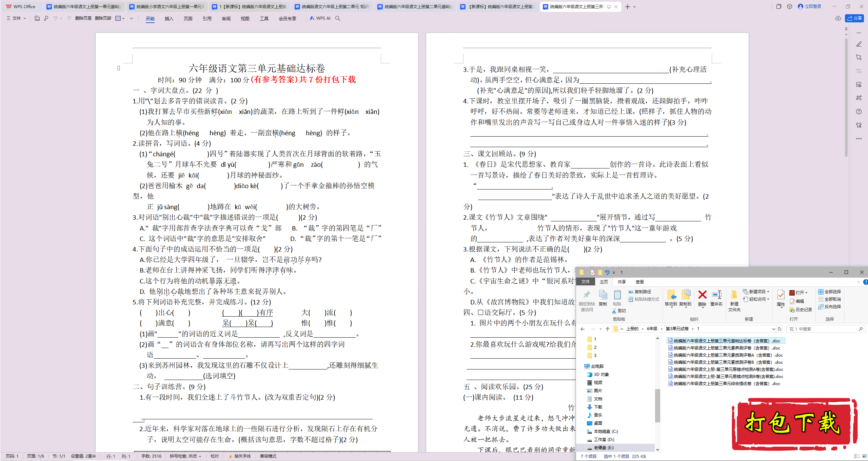Select the pen edit tool in right sidebar
The image size is (868, 461).
pyautogui.click(x=859, y=44)
